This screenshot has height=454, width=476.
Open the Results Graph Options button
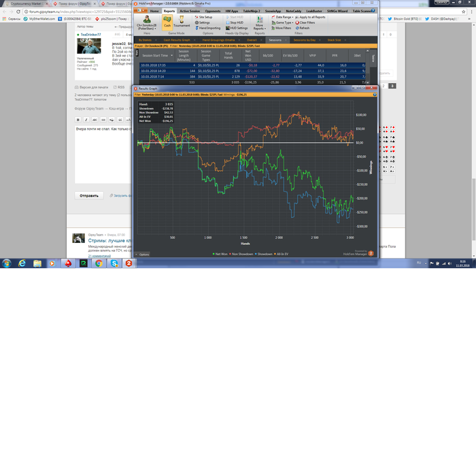click(x=142, y=255)
